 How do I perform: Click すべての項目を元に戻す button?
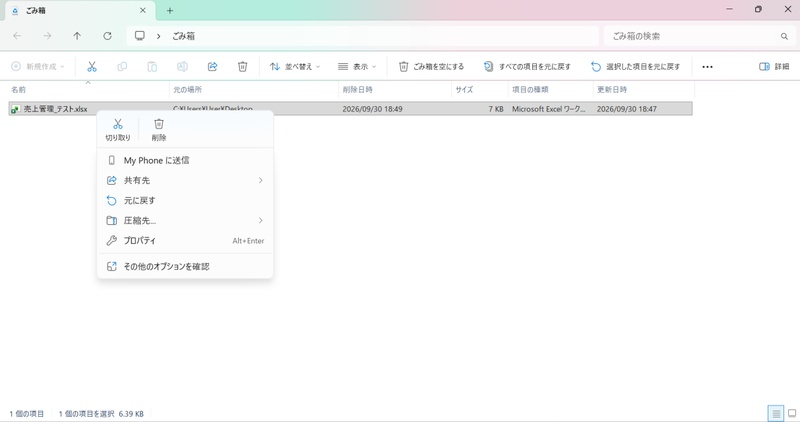click(x=528, y=66)
